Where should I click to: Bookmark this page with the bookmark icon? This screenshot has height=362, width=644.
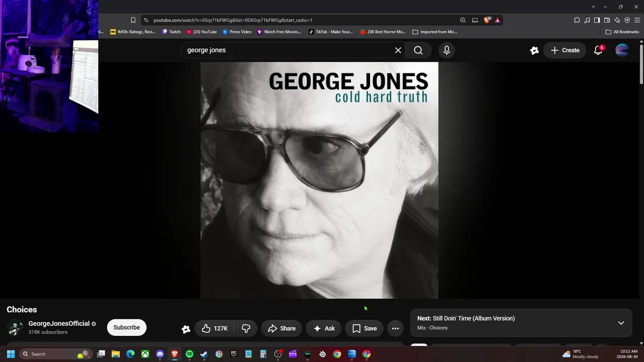pos(133,20)
